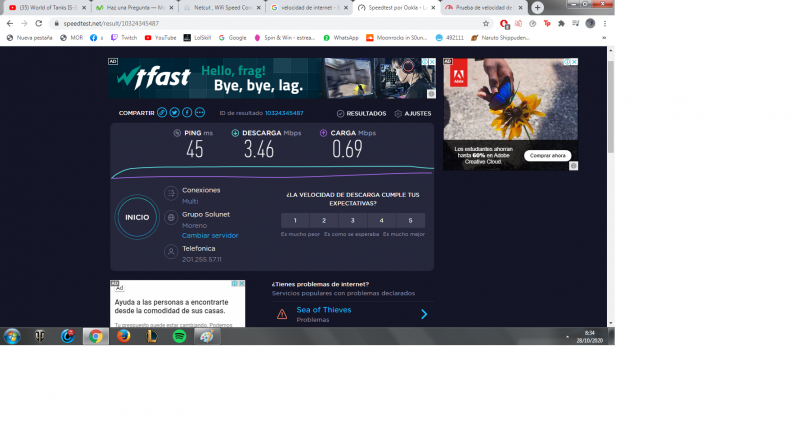The image size is (800, 444).
Task: Open the Nueva pestaña bookmark
Action: pyautogui.click(x=30, y=38)
